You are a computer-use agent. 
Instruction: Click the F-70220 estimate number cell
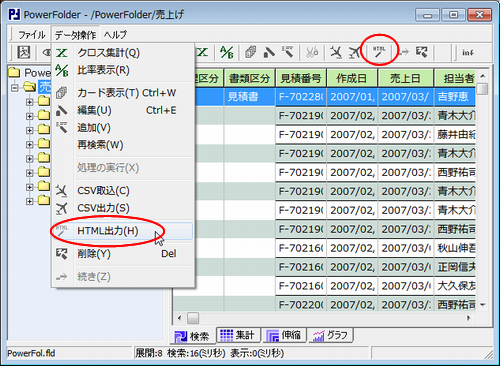(x=301, y=305)
